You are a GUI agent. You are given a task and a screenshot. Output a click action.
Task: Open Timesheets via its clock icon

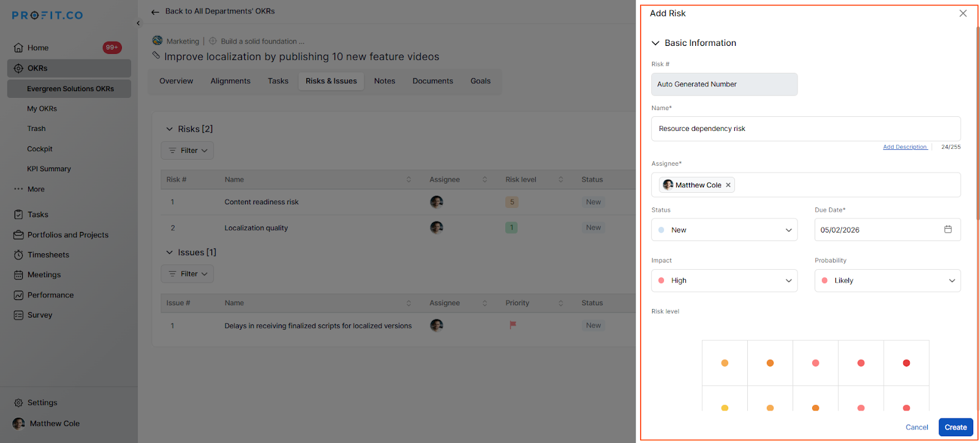click(18, 255)
